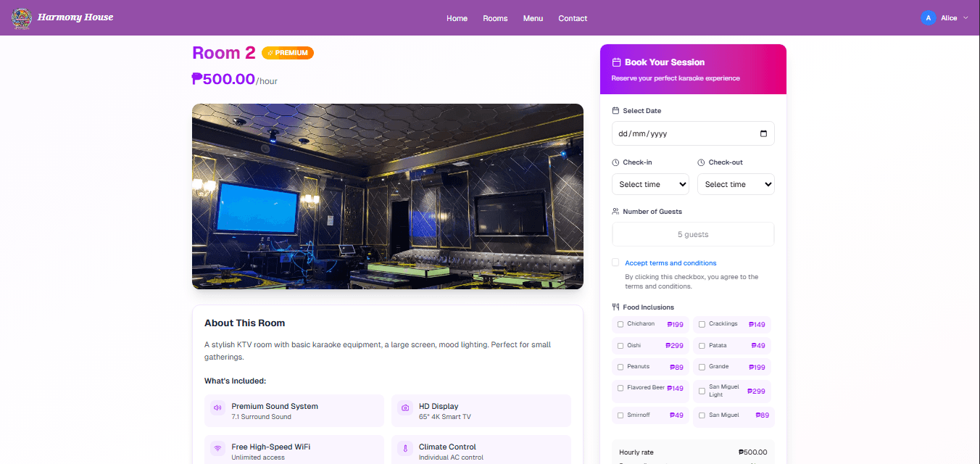The width and height of the screenshot is (980, 464).
Task: Open the Accept terms and conditions link
Action: (670, 263)
